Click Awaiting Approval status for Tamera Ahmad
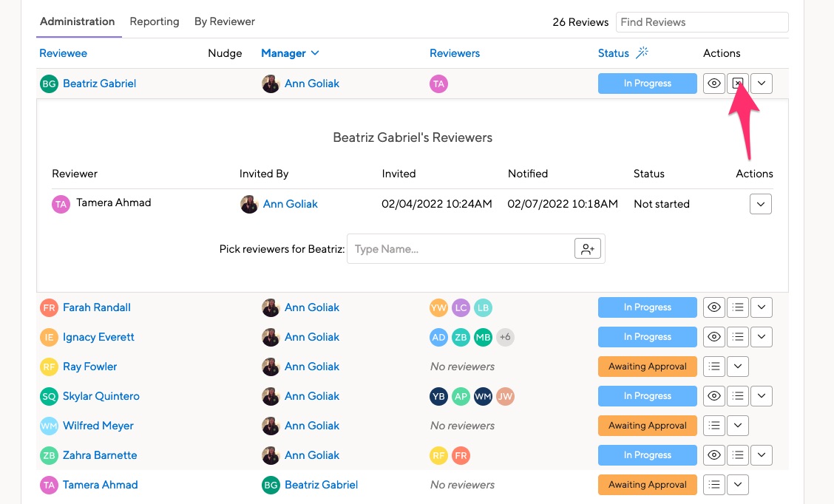Viewport: 834px width, 504px height. coord(647,485)
